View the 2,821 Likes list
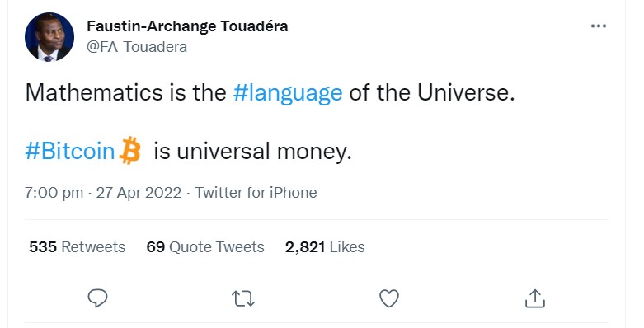The image size is (644, 328). (x=325, y=247)
